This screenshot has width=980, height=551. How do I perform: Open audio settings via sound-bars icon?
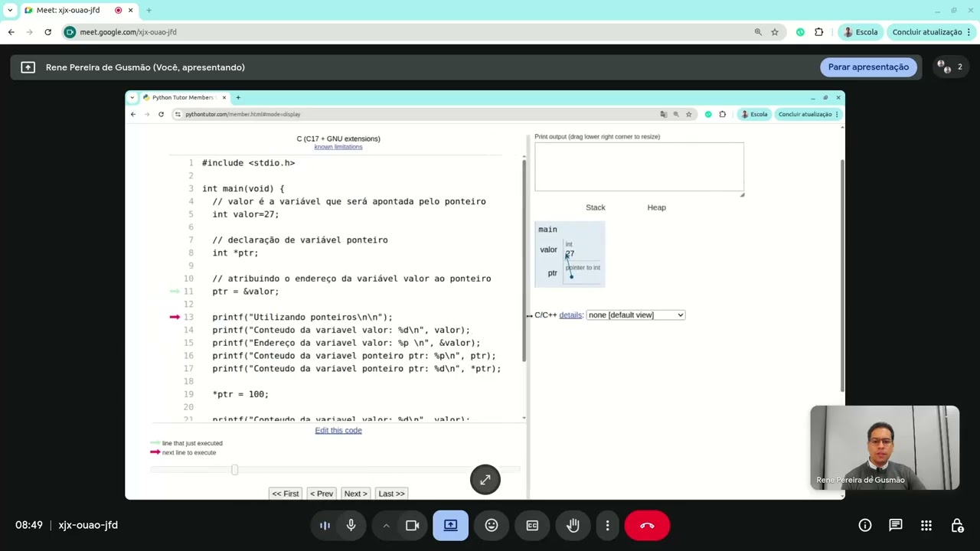(325, 525)
